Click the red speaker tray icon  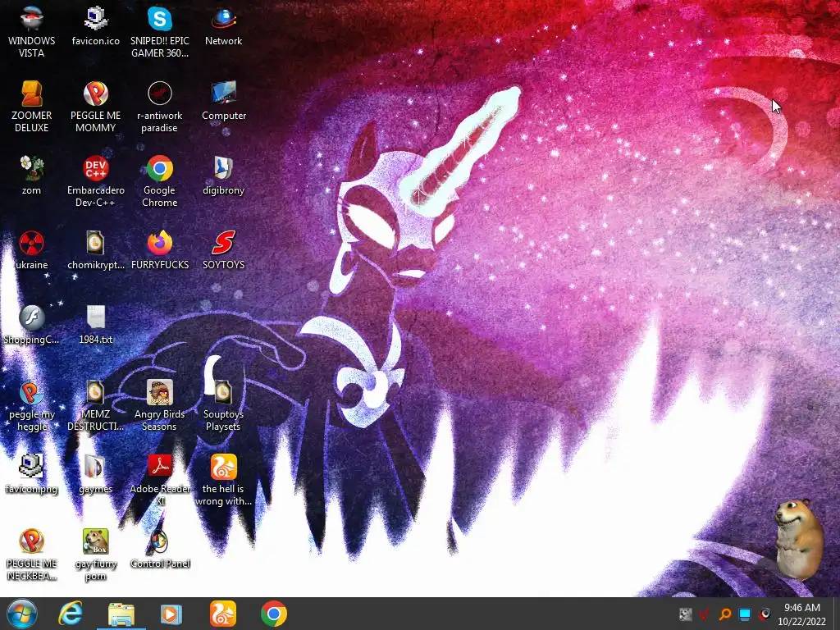(765, 614)
